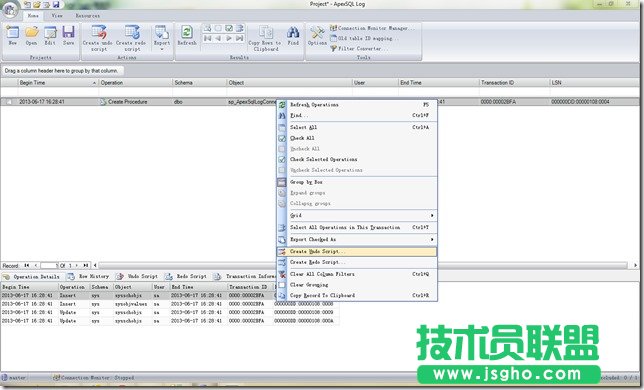Open the Transaction Information tab

pyautogui.click(x=246, y=277)
